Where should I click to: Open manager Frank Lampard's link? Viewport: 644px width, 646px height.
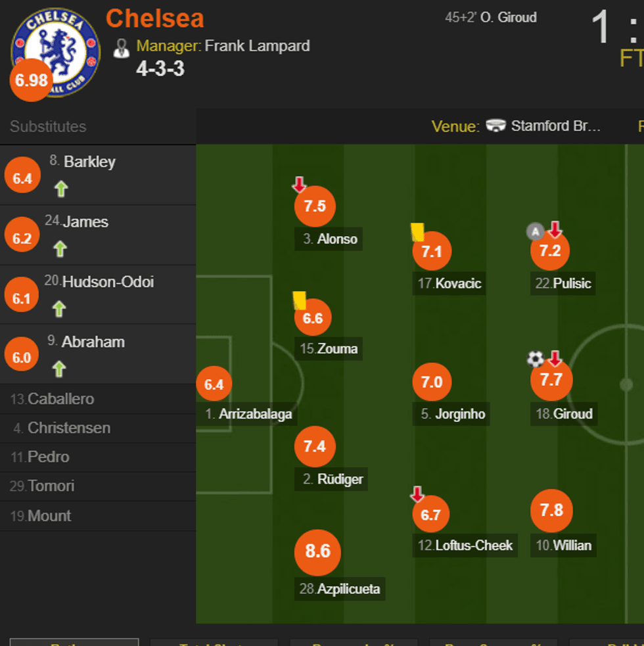(257, 46)
